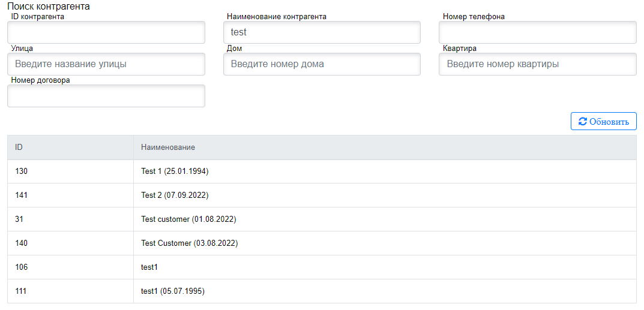644x310 pixels.
Task: Click ID cell 31
Action: point(70,219)
